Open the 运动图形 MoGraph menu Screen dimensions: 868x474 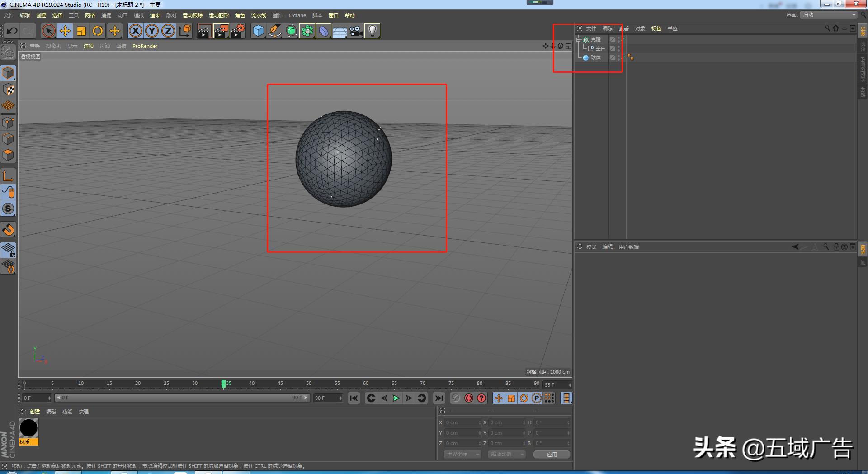(219, 15)
